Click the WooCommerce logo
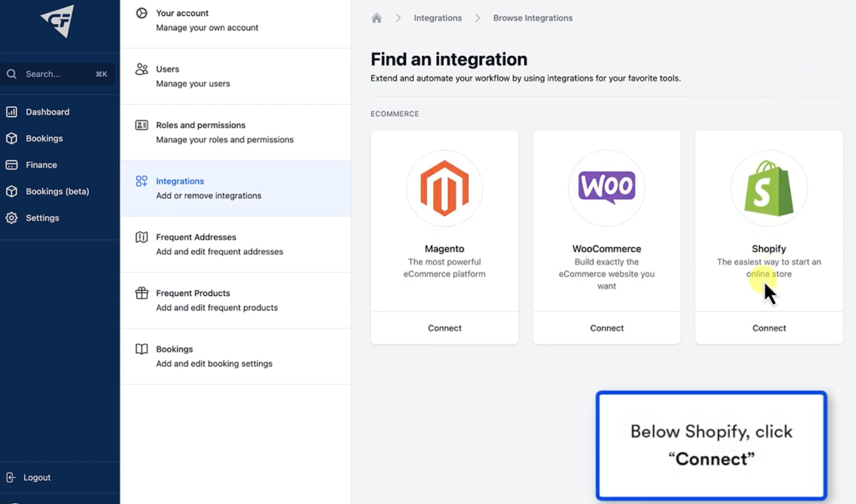 pyautogui.click(x=607, y=187)
